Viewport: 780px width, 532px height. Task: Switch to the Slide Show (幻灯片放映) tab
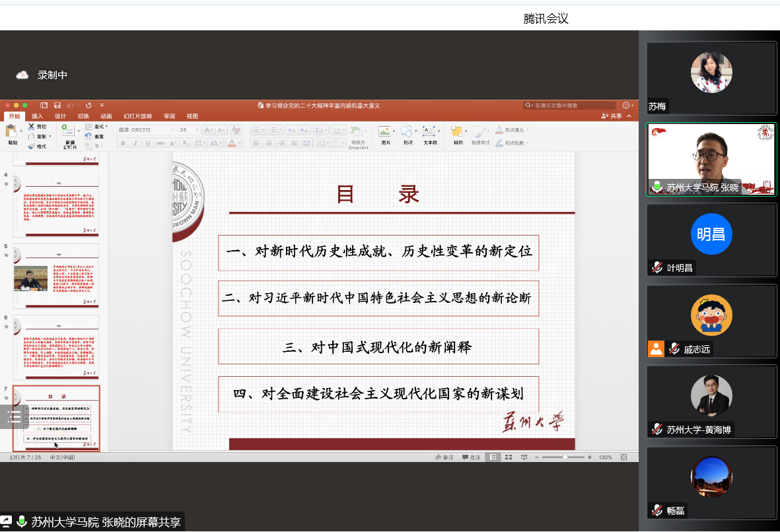click(x=139, y=116)
